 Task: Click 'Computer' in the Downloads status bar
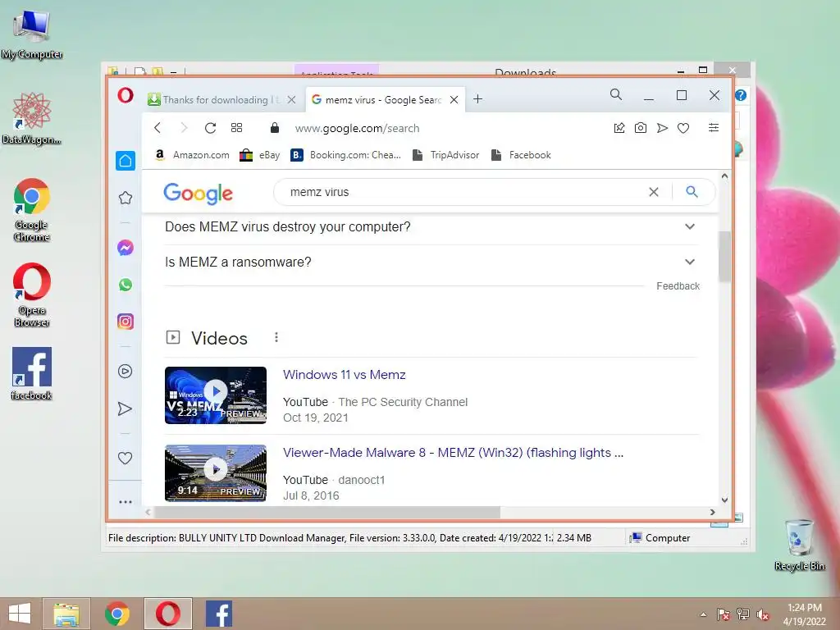click(668, 538)
